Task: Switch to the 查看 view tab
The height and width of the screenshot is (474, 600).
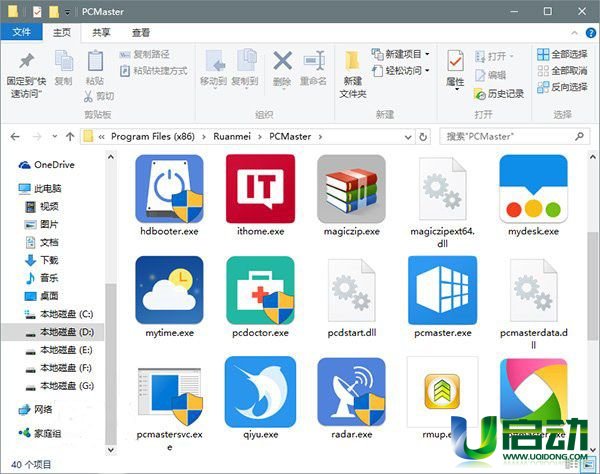Action: pos(141,33)
